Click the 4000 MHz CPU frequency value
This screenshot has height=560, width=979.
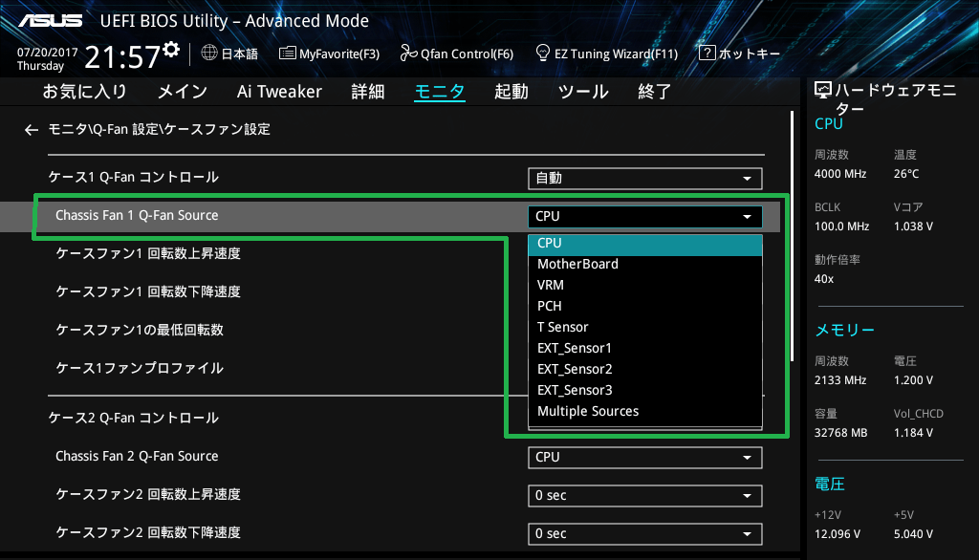pos(839,174)
